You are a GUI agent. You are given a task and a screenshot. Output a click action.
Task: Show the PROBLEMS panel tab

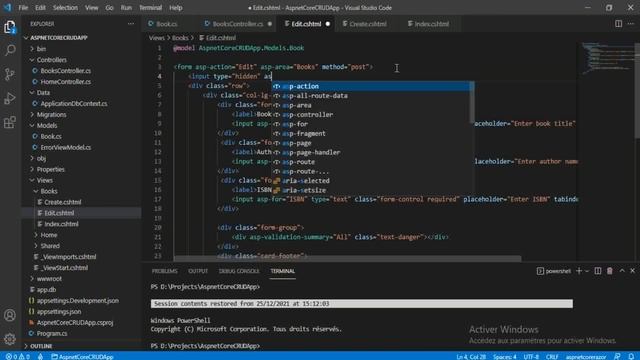(164, 271)
